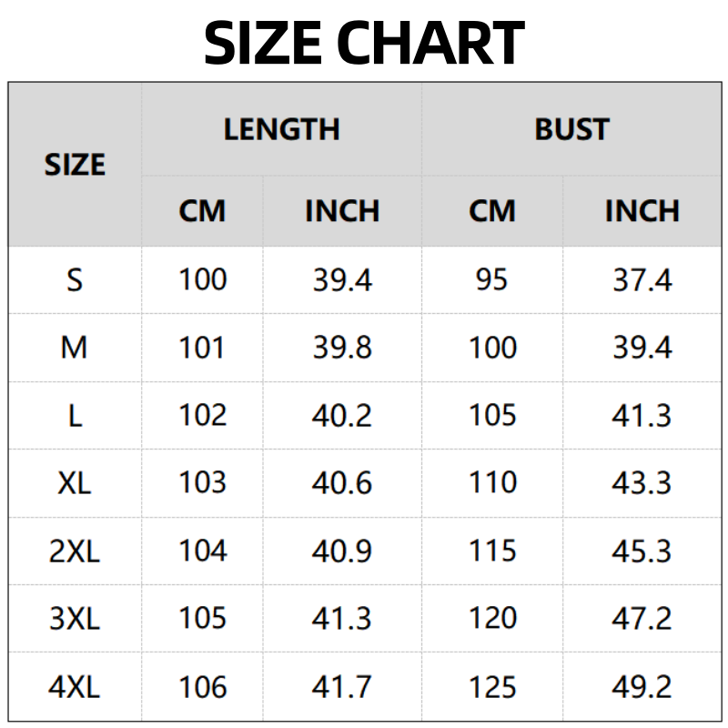Click the SIZE CHART title

coord(364,43)
